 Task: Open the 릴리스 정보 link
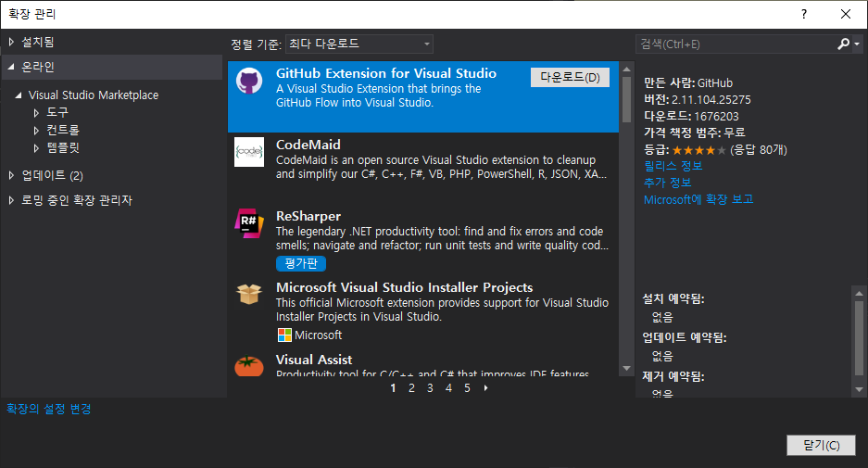point(673,166)
